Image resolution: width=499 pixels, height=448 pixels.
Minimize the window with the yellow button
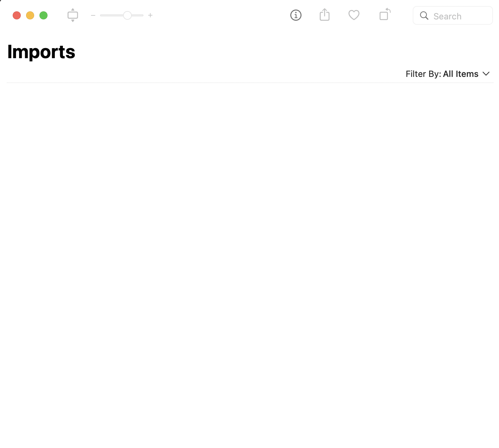coord(30,15)
